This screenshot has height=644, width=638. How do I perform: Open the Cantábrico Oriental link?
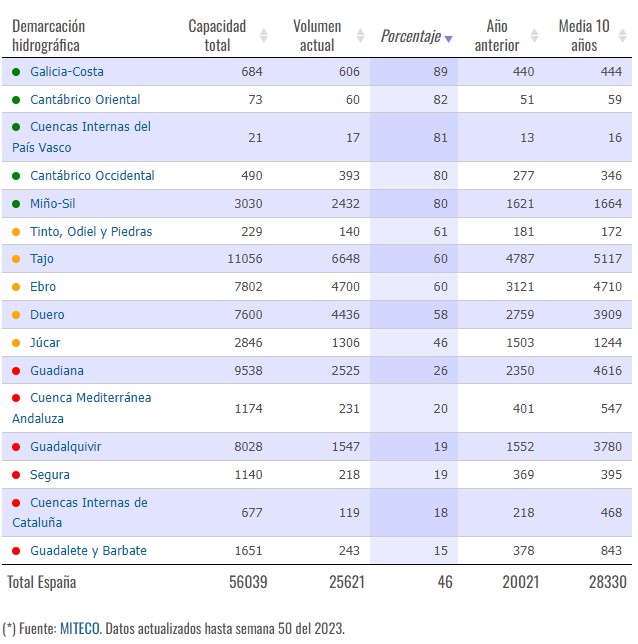click(x=85, y=100)
